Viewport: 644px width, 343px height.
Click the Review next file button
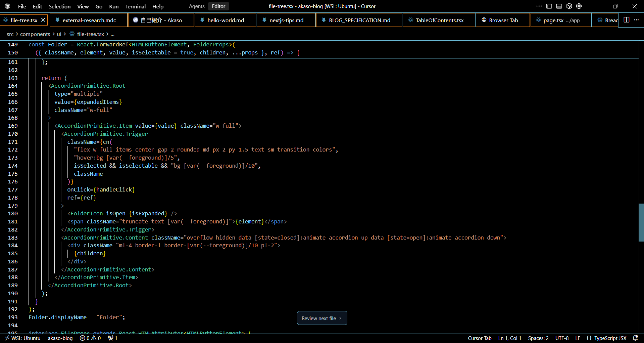tap(322, 318)
